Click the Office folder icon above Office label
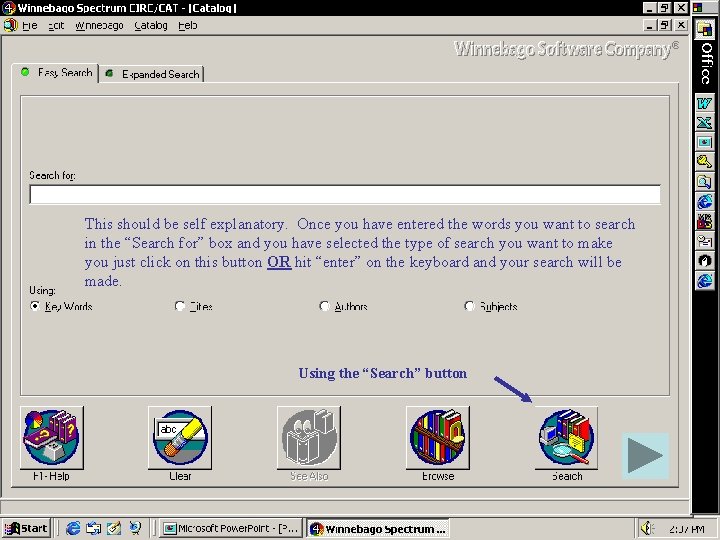The width and height of the screenshot is (720, 540). [x=704, y=29]
